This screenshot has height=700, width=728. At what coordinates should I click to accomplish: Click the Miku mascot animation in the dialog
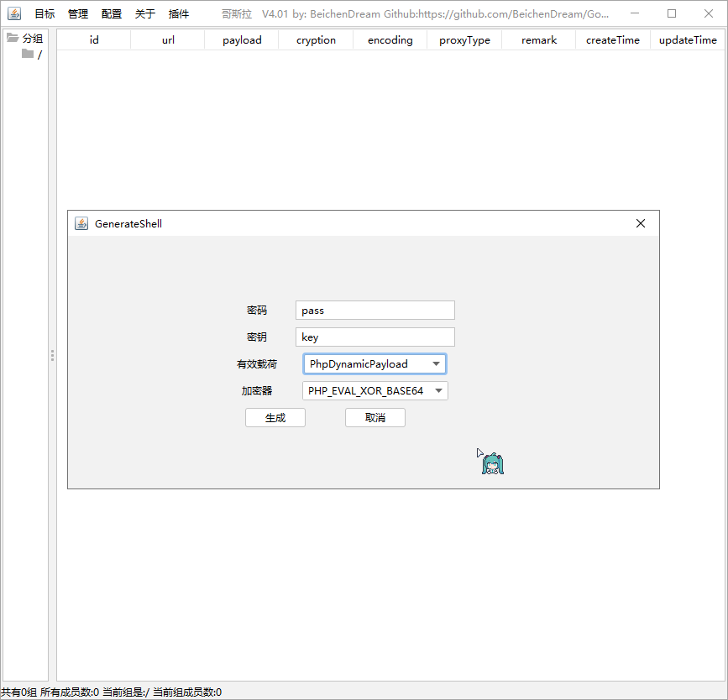pyautogui.click(x=492, y=462)
